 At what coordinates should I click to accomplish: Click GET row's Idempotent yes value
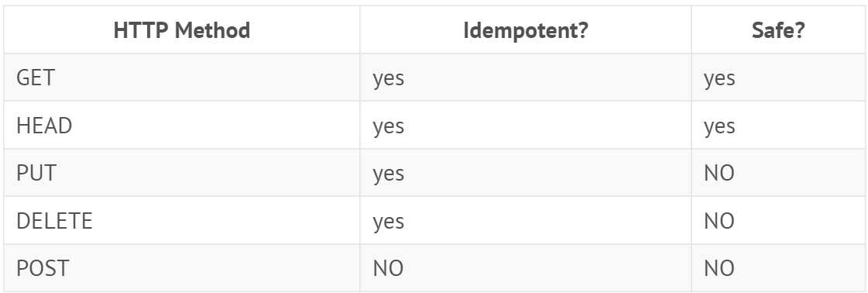[x=388, y=78]
